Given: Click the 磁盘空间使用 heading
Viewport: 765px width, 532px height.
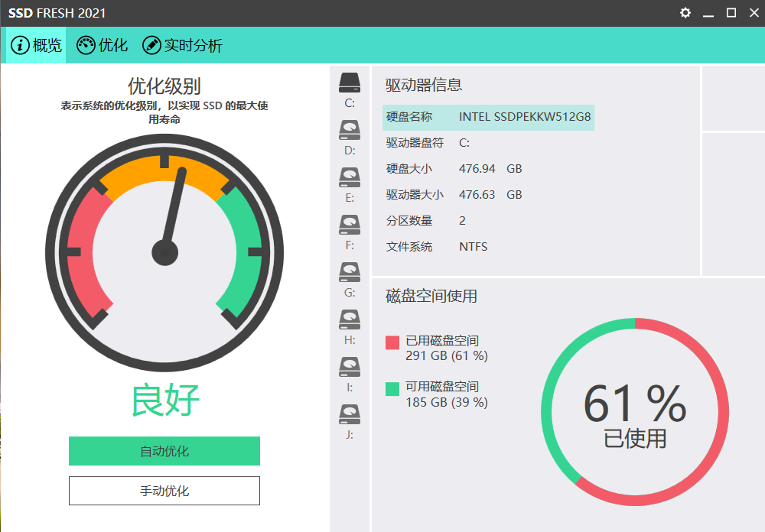Looking at the screenshot, I should 431,296.
